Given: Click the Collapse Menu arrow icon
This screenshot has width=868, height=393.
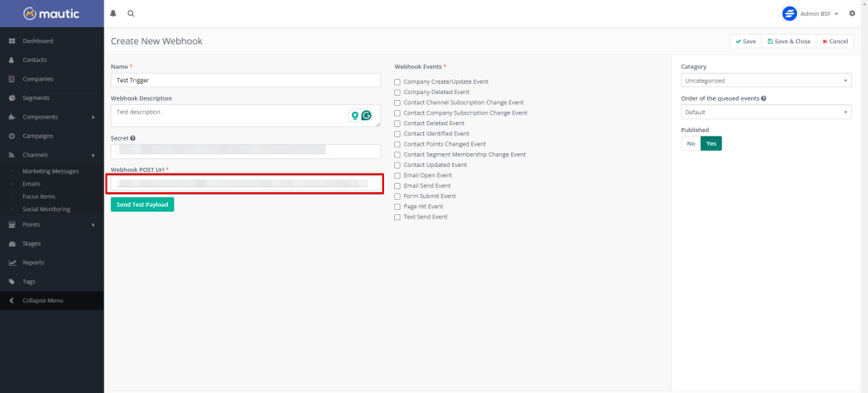Looking at the screenshot, I should (x=12, y=301).
